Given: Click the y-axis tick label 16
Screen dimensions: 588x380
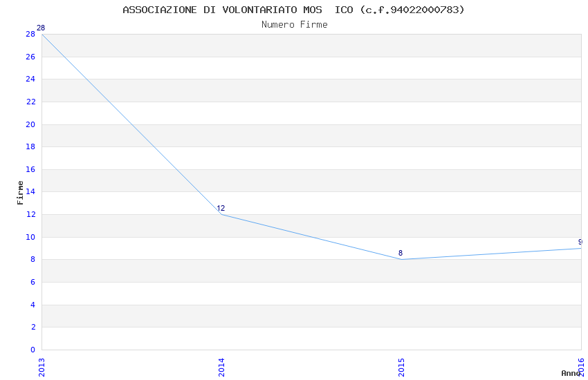Looking at the screenshot, I should (x=30, y=169).
